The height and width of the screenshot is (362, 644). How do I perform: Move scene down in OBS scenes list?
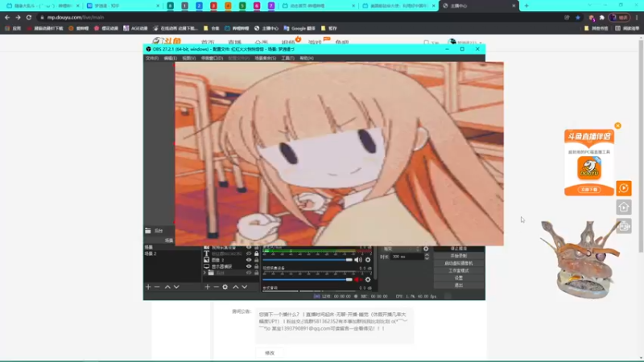[176, 287]
